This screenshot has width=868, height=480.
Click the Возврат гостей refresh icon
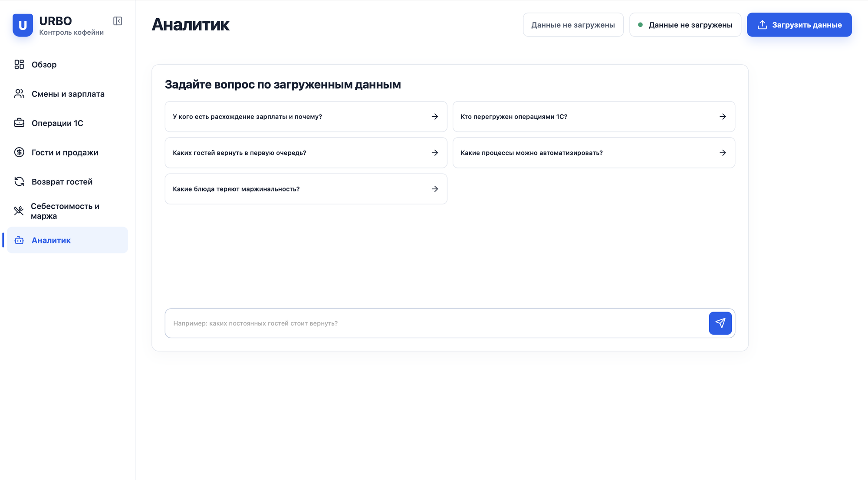(x=19, y=181)
